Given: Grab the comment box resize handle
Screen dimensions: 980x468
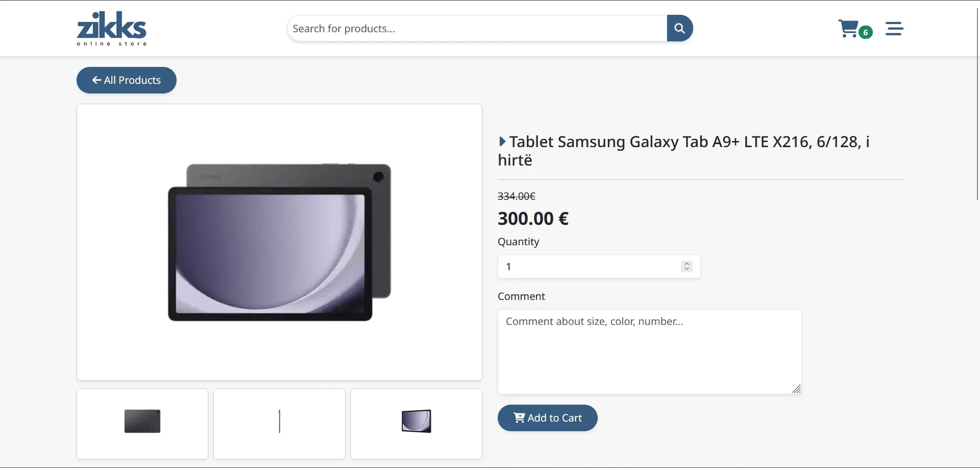Looking at the screenshot, I should pyautogui.click(x=796, y=389).
